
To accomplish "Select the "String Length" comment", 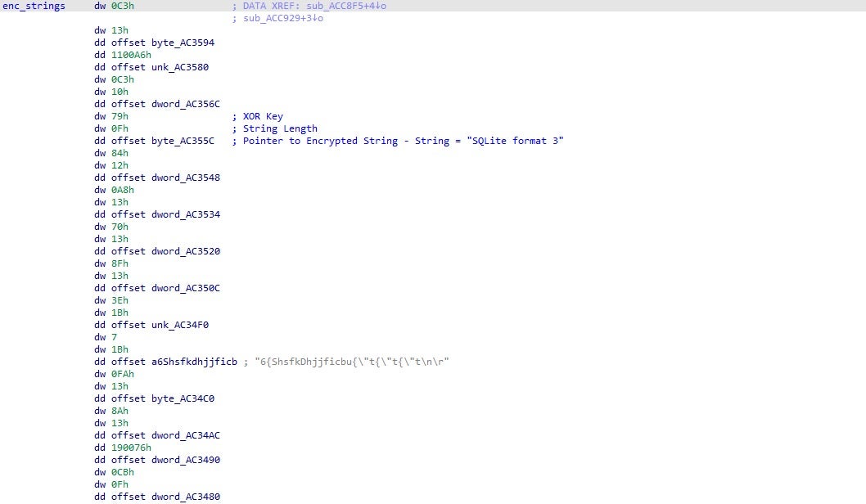I will pyautogui.click(x=280, y=128).
